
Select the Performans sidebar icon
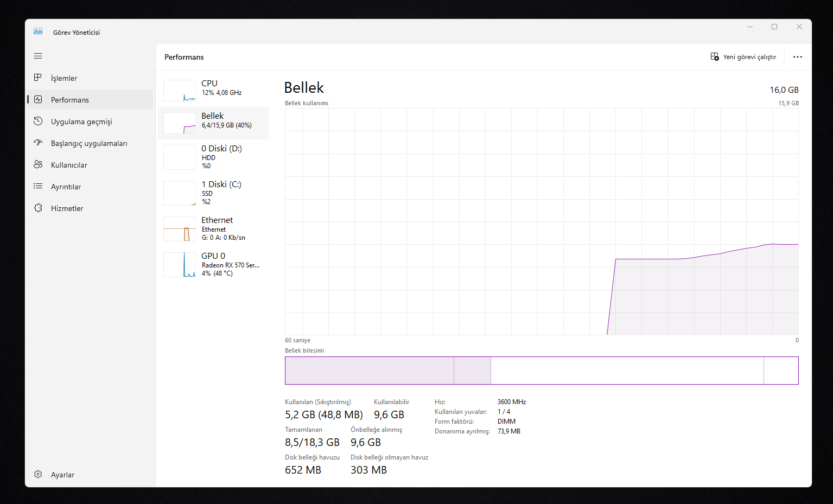[x=38, y=99]
